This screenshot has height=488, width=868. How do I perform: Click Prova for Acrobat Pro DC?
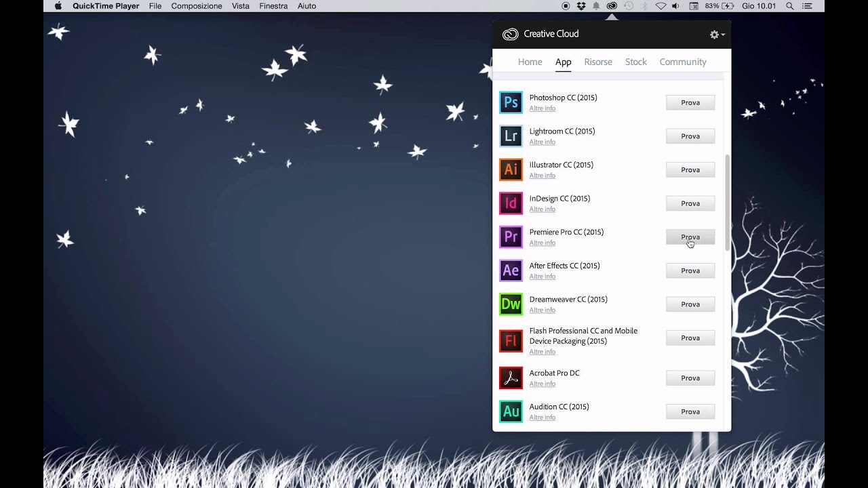[x=690, y=378]
